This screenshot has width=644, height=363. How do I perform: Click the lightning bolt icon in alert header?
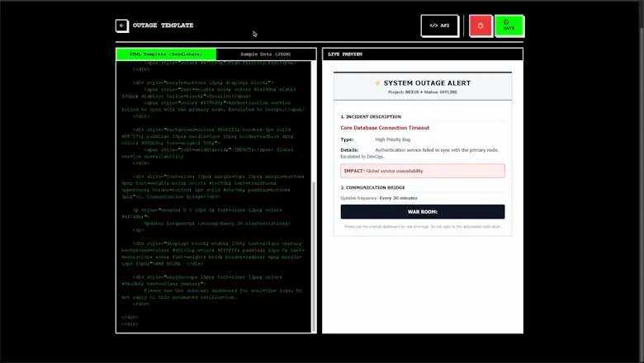(377, 82)
